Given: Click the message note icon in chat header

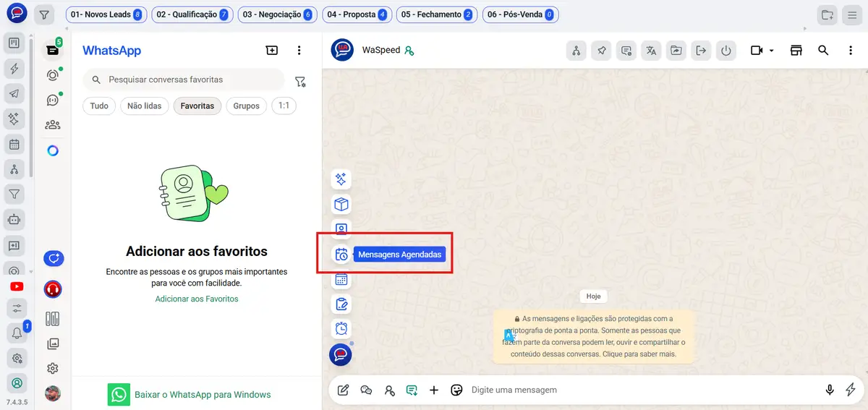Looking at the screenshot, I should click(x=626, y=51).
